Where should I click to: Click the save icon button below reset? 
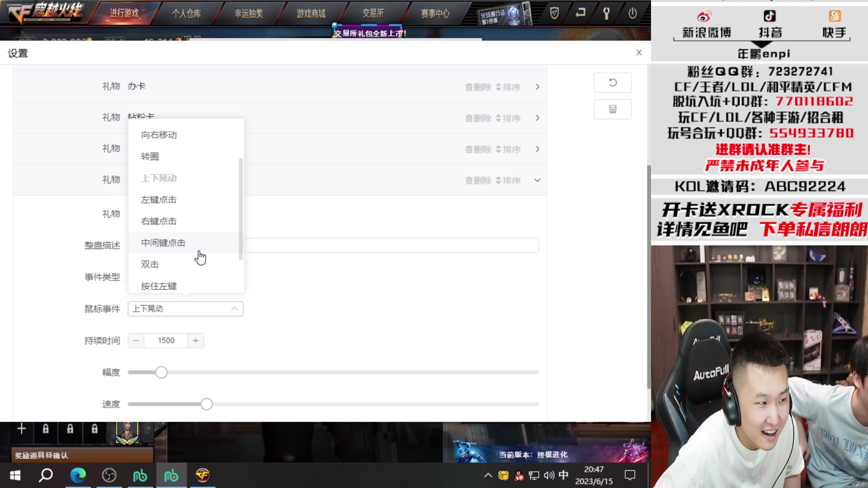tap(613, 109)
